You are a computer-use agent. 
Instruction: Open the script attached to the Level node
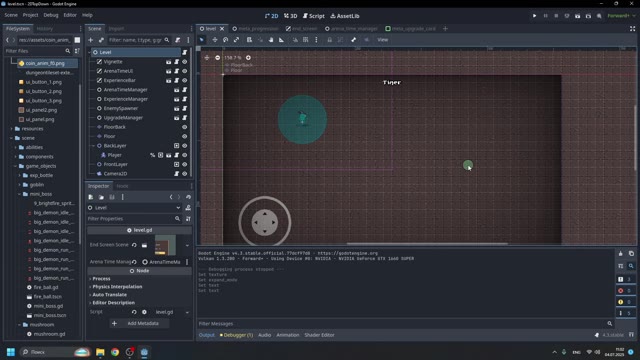[185, 52]
